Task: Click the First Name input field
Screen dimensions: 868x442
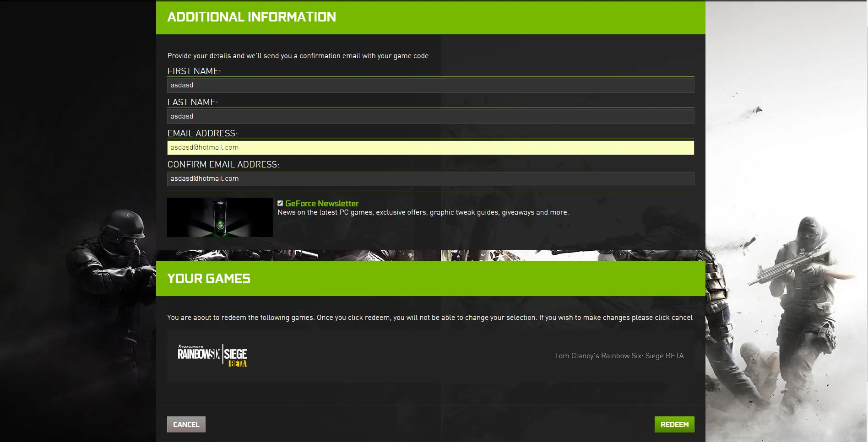Action: pyautogui.click(x=430, y=86)
